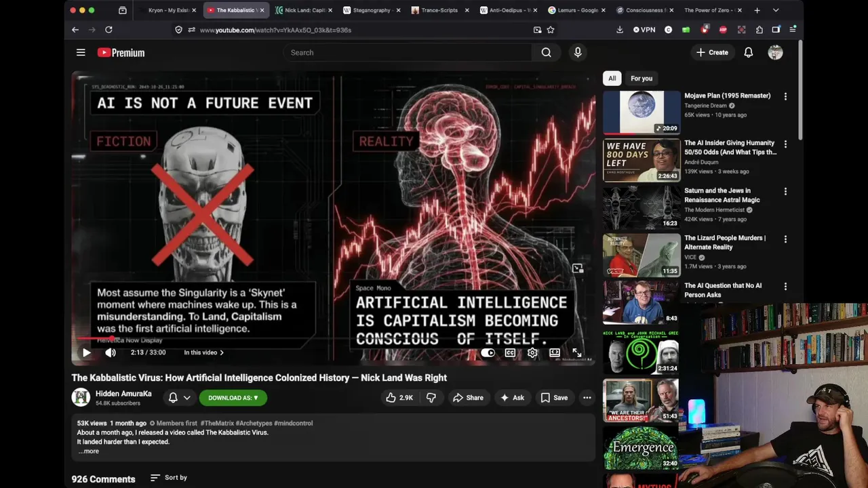Click the browser address bar URL
The width and height of the screenshot is (868, 488).
coord(275,30)
